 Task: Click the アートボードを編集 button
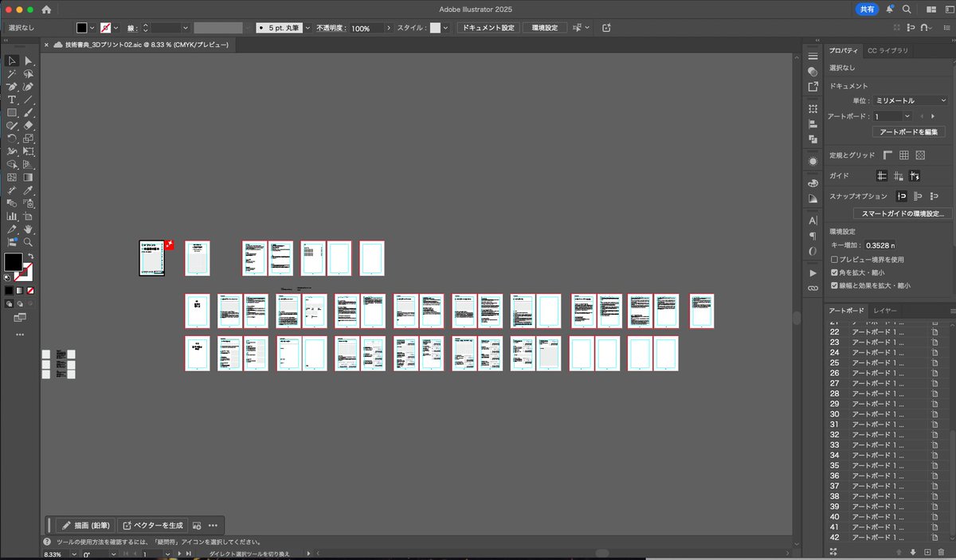909,131
